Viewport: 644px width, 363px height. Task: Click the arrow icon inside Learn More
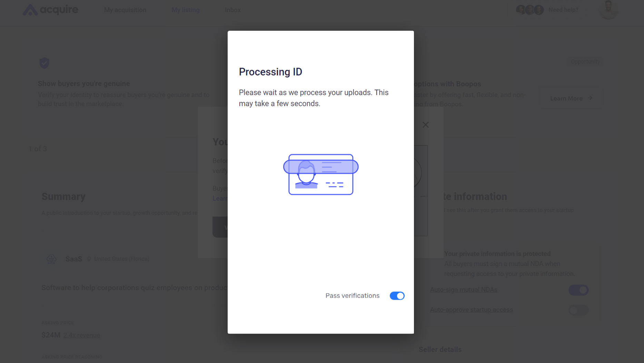(590, 98)
